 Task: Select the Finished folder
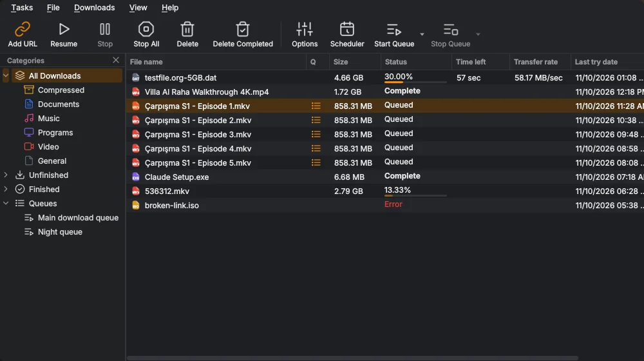(x=44, y=189)
